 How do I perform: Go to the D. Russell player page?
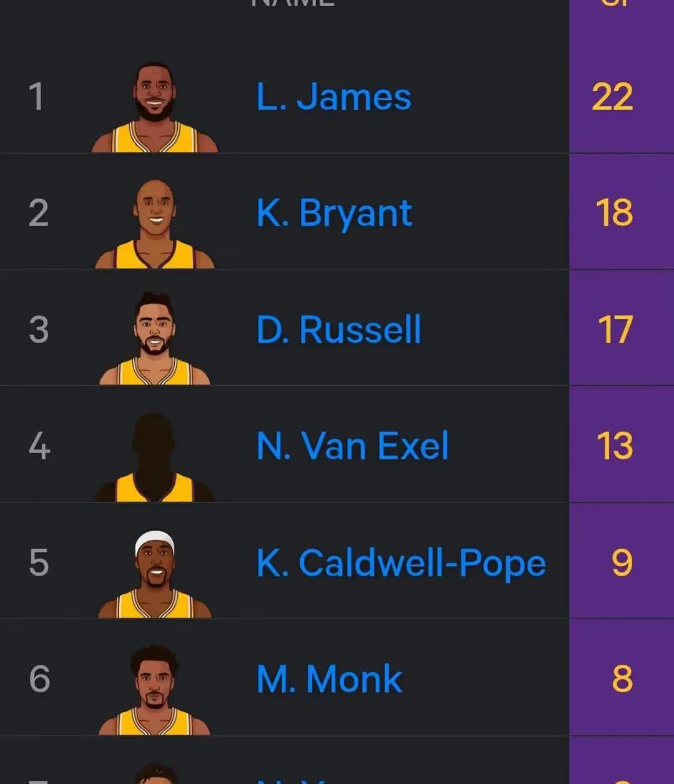point(338,330)
